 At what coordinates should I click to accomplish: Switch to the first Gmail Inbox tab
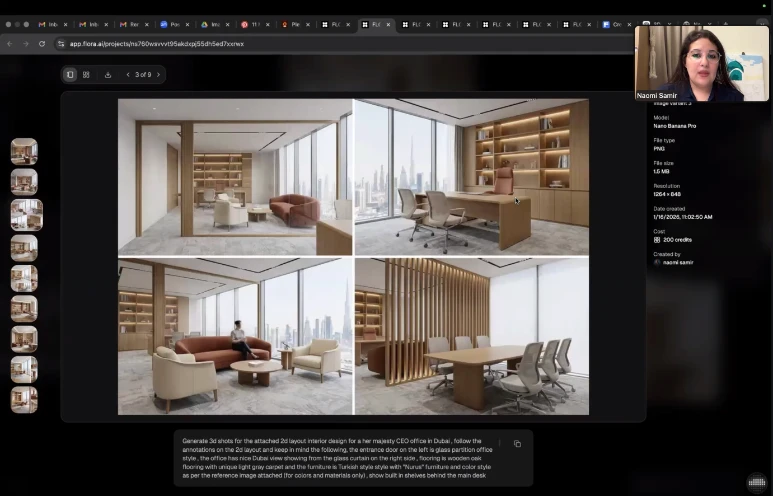tap(50, 24)
